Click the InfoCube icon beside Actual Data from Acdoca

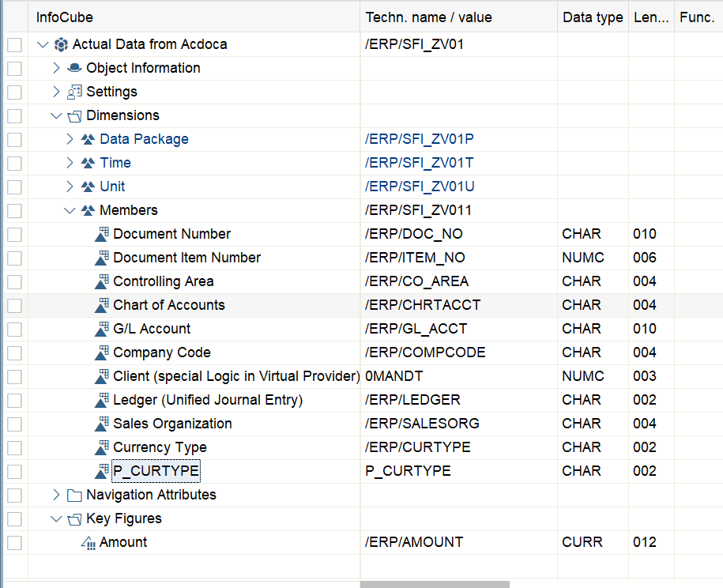click(x=61, y=45)
